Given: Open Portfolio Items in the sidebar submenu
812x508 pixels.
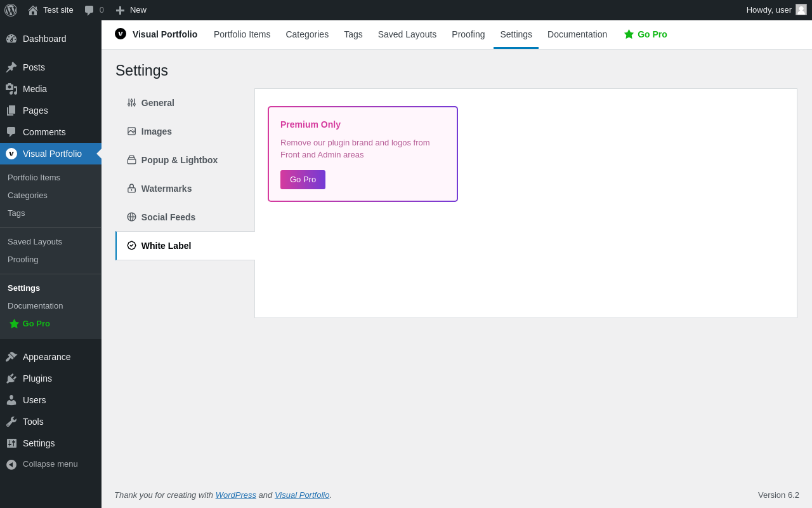Looking at the screenshot, I should click(34, 178).
